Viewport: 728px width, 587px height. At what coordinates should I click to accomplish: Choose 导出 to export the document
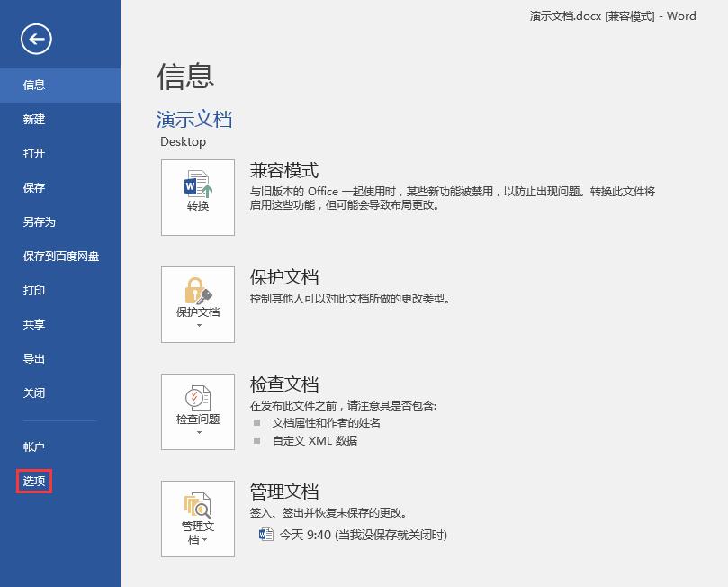[33, 358]
